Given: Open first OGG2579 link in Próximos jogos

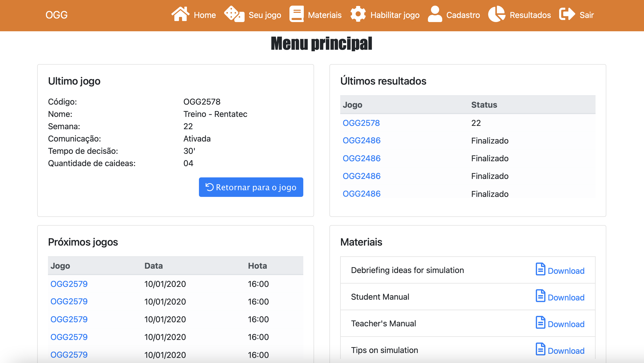Looking at the screenshot, I should (x=69, y=284).
